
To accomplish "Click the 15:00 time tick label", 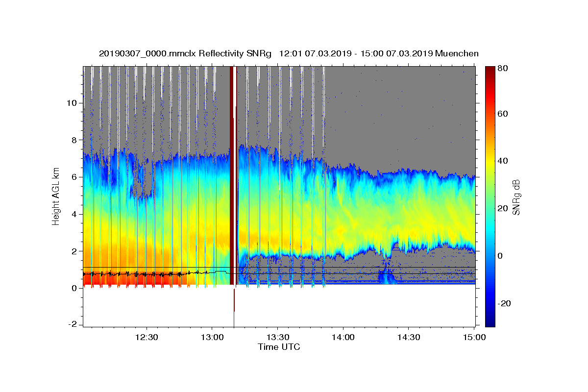I will 474,337.
